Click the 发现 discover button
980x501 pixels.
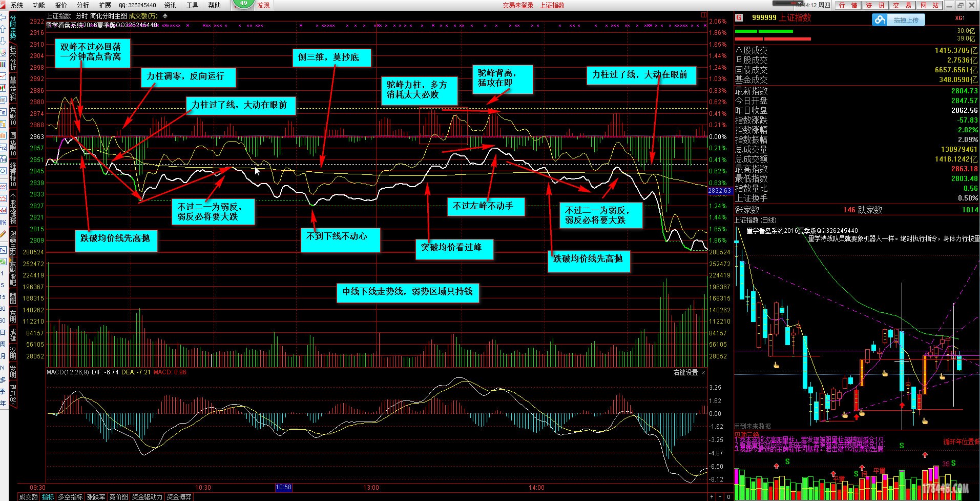click(264, 5)
